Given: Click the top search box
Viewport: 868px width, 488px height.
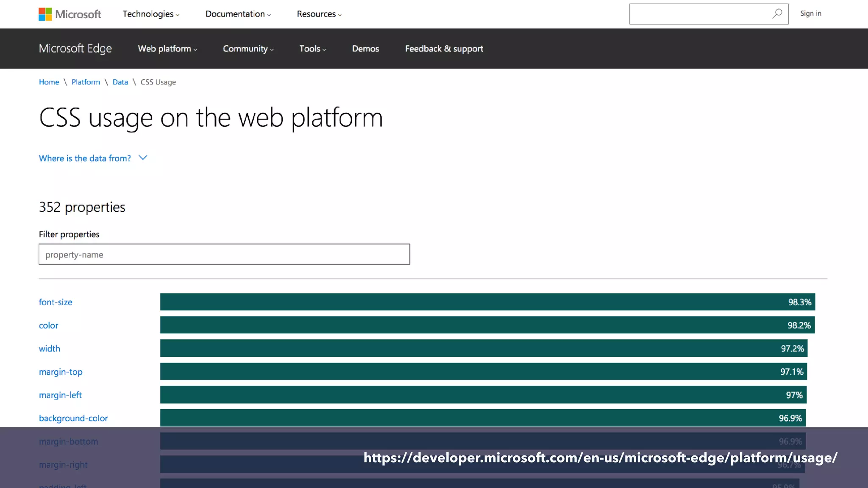Looking at the screenshot, I should pos(699,14).
